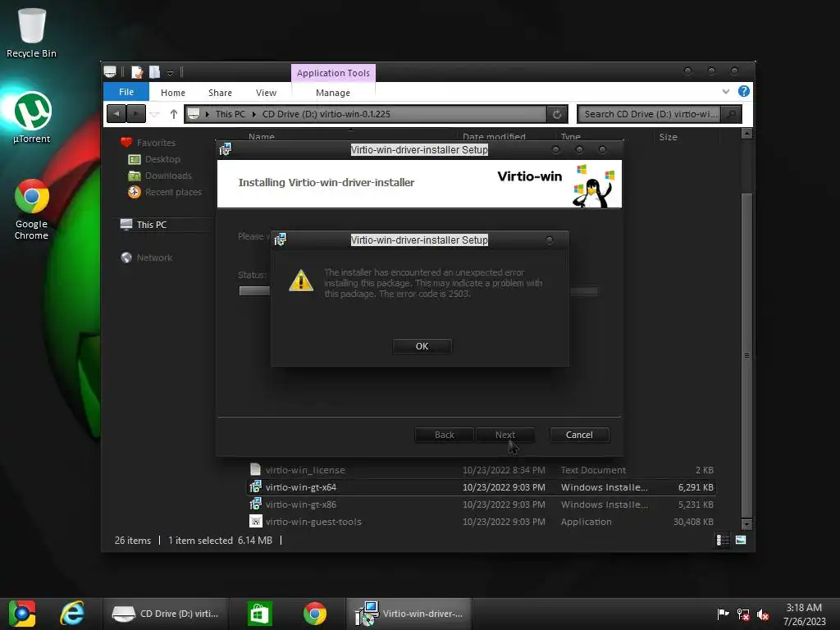Click the installer icon in setup title bar
The width and height of the screenshot is (840, 630).
(x=226, y=149)
